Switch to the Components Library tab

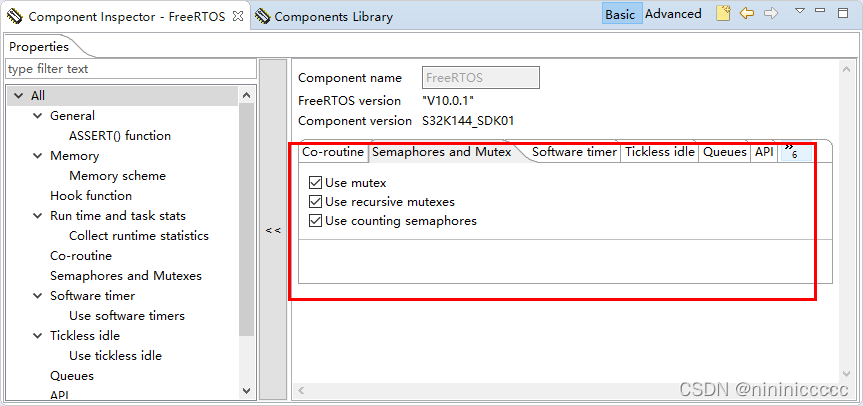(x=333, y=17)
